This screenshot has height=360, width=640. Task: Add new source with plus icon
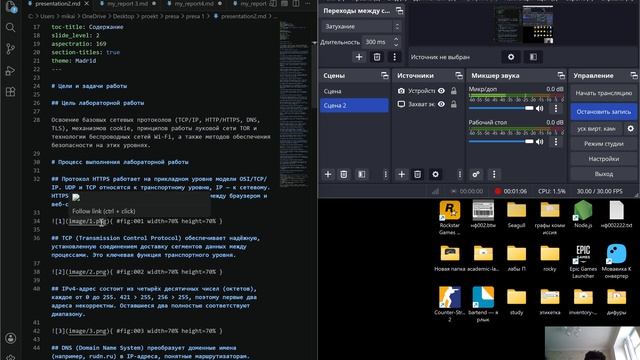(x=401, y=174)
